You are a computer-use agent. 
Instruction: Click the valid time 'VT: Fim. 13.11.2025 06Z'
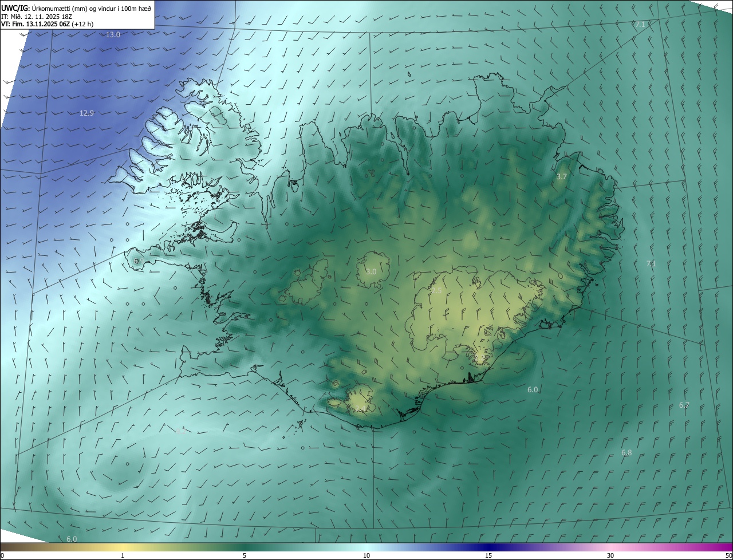[36, 25]
